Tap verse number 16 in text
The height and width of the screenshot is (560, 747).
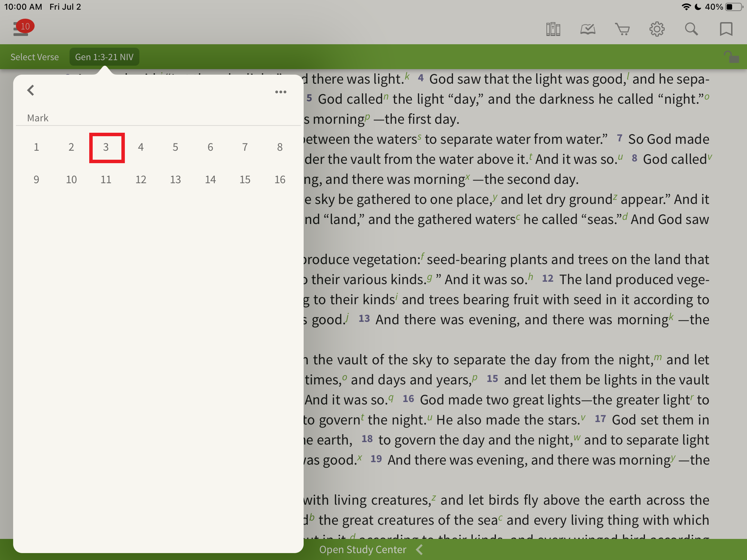click(x=408, y=399)
